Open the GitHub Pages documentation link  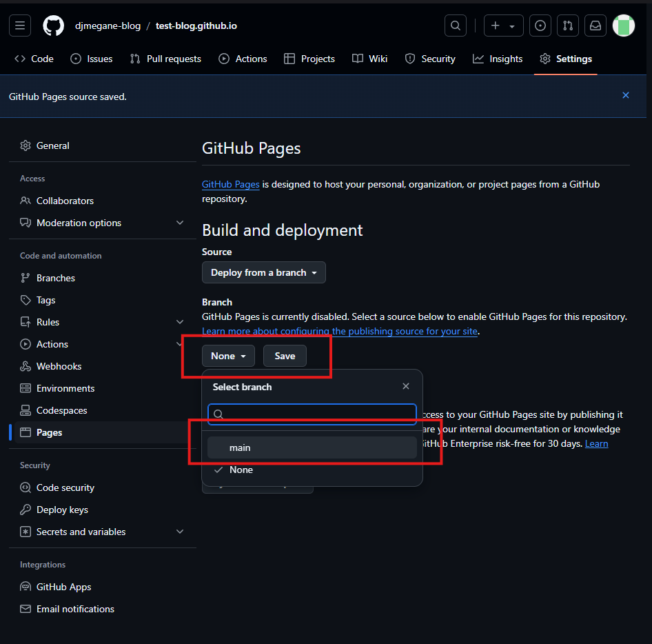click(230, 184)
